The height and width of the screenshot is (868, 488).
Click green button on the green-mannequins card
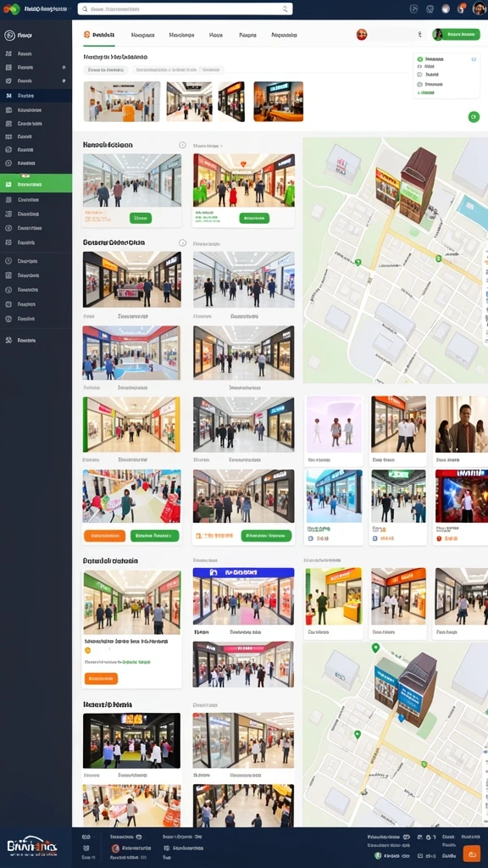point(254,218)
